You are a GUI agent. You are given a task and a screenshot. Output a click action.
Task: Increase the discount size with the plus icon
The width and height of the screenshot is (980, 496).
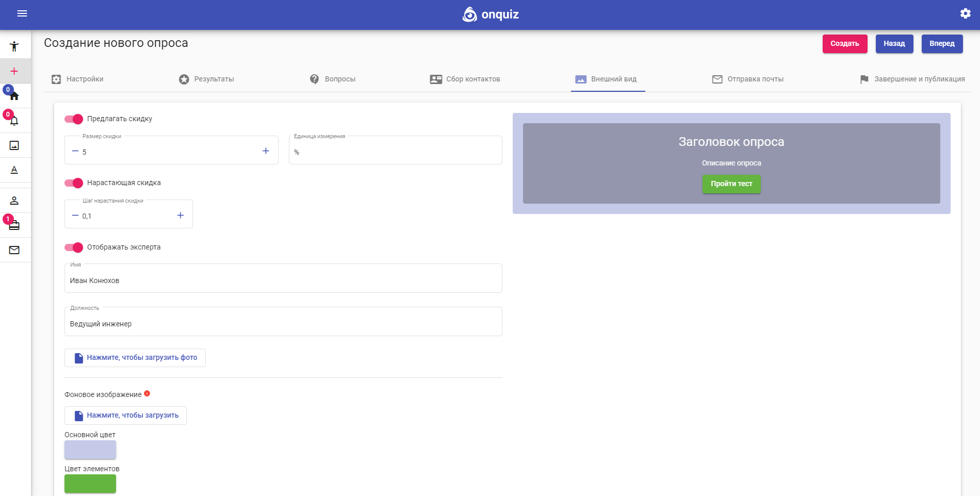[266, 151]
